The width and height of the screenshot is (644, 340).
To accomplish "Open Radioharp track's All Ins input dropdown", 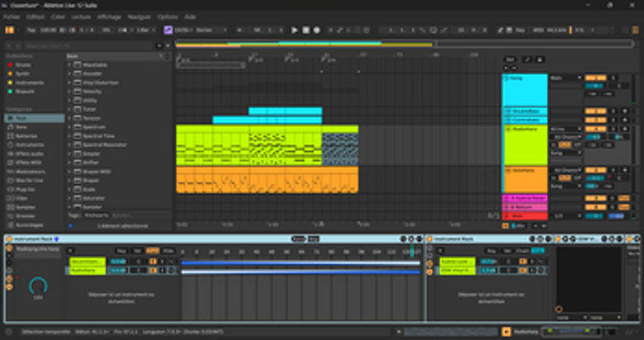I will pos(566,129).
